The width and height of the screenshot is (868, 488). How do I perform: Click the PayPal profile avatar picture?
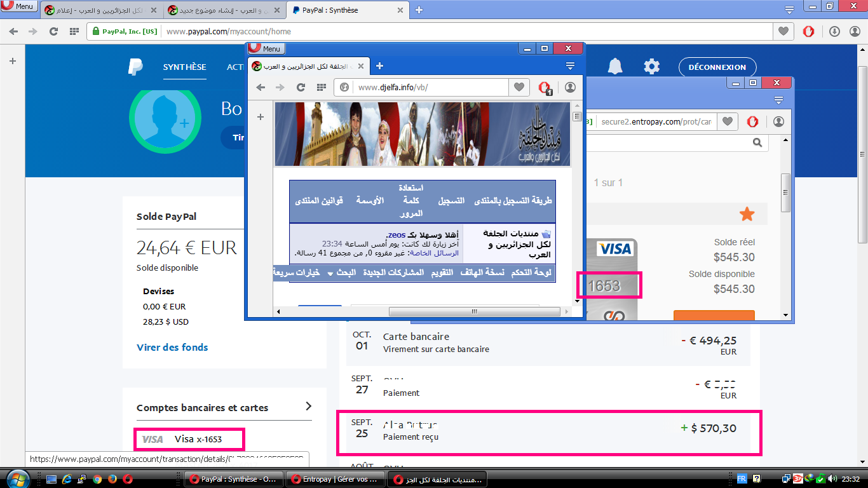click(165, 118)
